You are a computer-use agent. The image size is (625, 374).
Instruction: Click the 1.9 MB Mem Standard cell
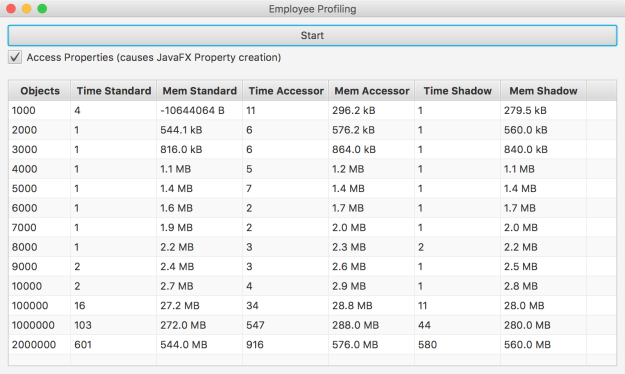tap(199, 228)
